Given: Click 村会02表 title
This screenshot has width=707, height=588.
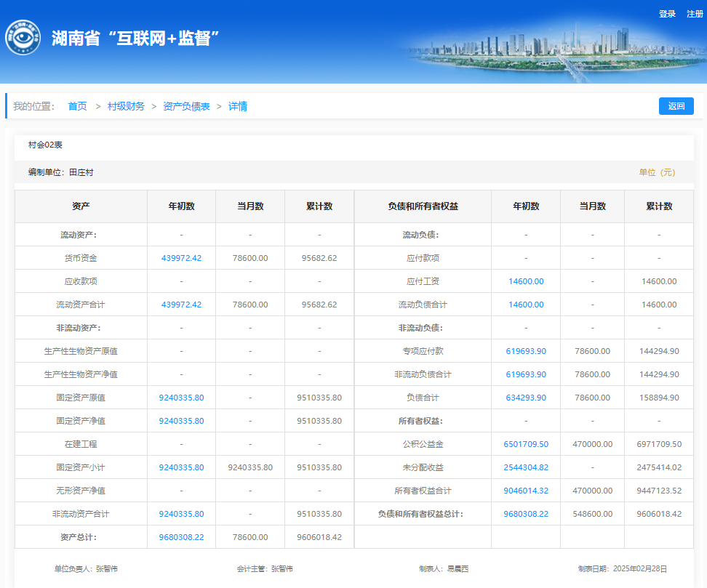Looking at the screenshot, I should click(45, 145).
